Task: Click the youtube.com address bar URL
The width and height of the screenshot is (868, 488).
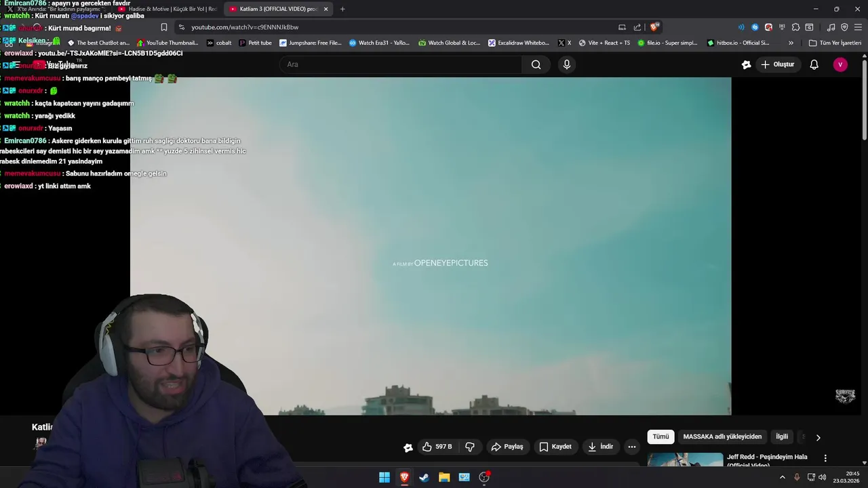Action: pos(245,27)
